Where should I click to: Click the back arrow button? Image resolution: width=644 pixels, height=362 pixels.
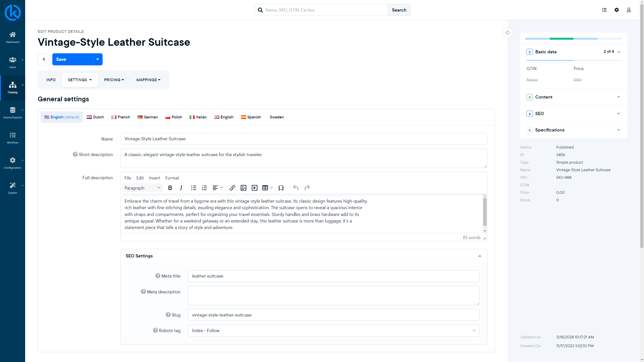tap(44, 59)
